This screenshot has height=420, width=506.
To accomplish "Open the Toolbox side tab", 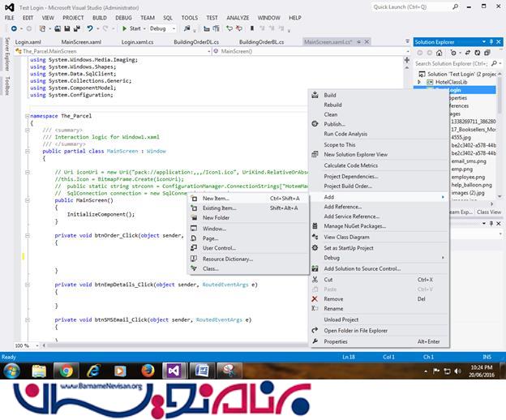I will 7,86.
